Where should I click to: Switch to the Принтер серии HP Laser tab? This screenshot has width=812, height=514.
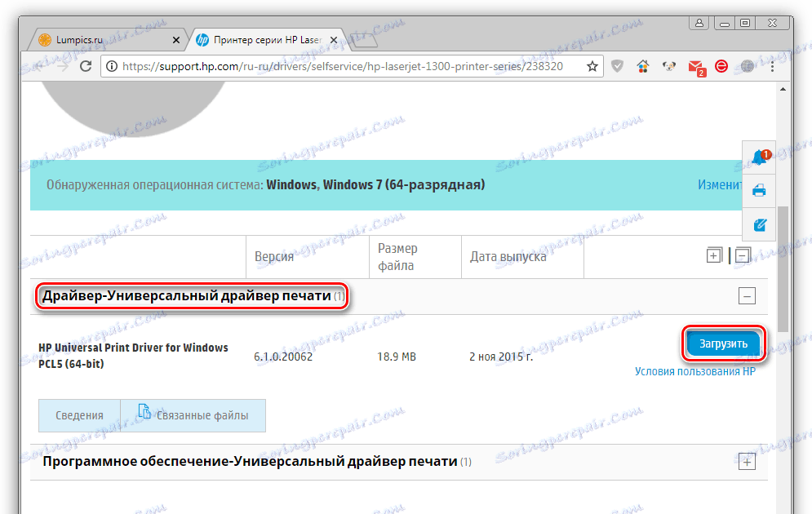(x=267, y=40)
